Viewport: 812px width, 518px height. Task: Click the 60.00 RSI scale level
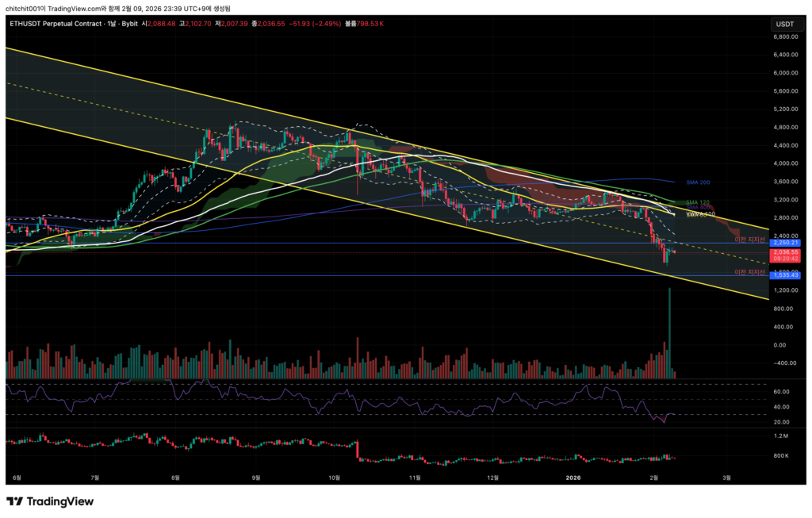[780, 392]
